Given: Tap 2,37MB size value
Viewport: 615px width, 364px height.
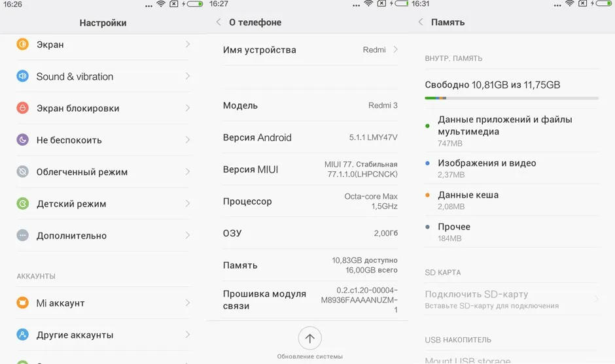Looking at the screenshot, I should [451, 174].
